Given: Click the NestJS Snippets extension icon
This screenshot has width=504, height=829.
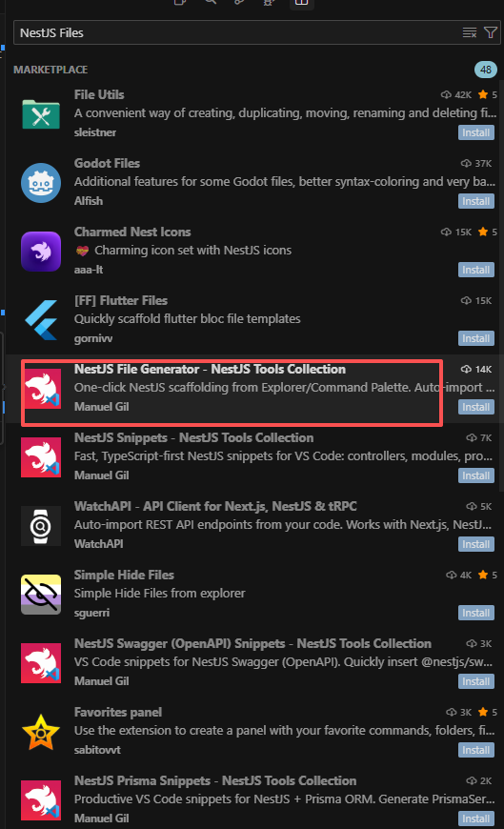Looking at the screenshot, I should (41, 457).
